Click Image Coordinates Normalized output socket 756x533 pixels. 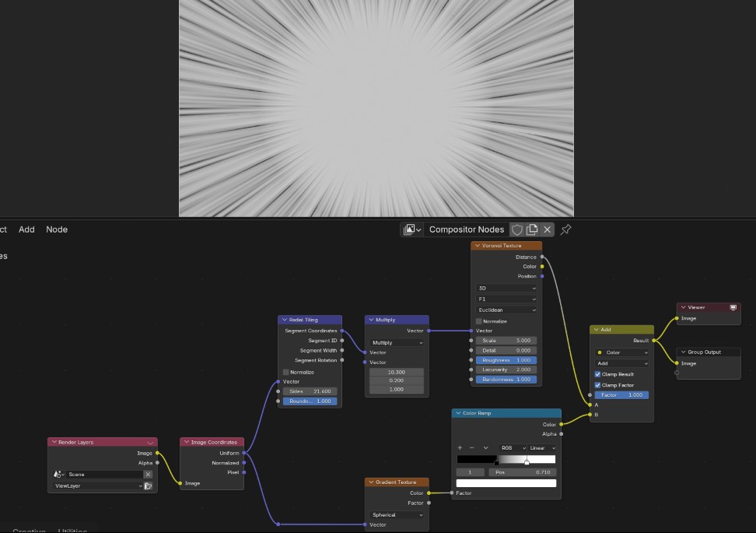click(244, 463)
